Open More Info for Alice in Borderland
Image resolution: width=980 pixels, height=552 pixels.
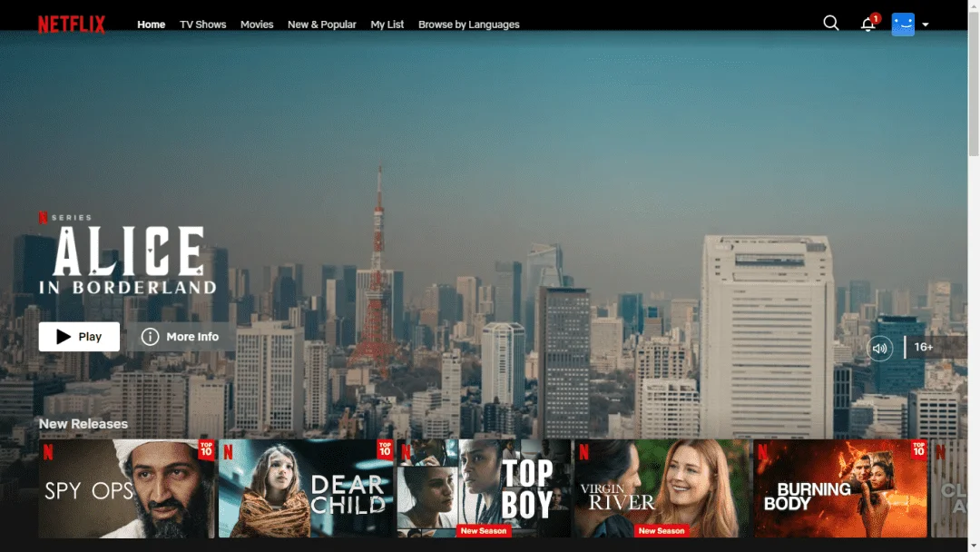pos(181,336)
